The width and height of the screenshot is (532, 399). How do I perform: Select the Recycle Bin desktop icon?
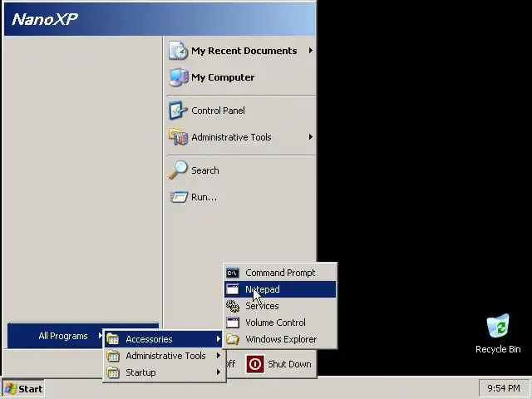tap(498, 326)
